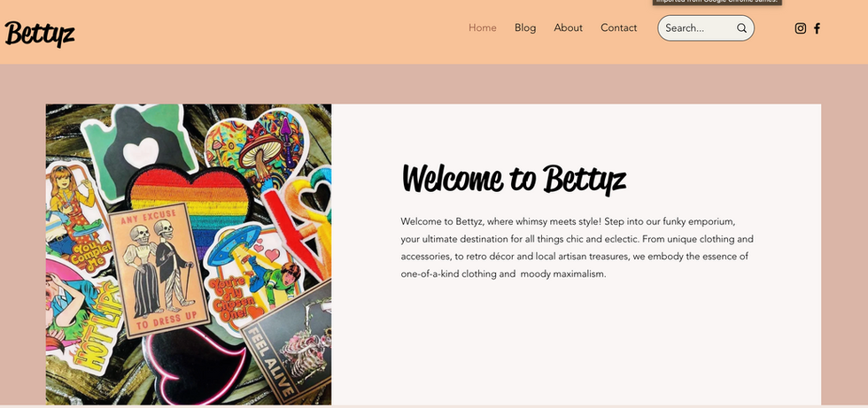This screenshot has height=408, width=868.
Task: Click the Any Excuse To Dress Up sticker
Action: click(159, 270)
